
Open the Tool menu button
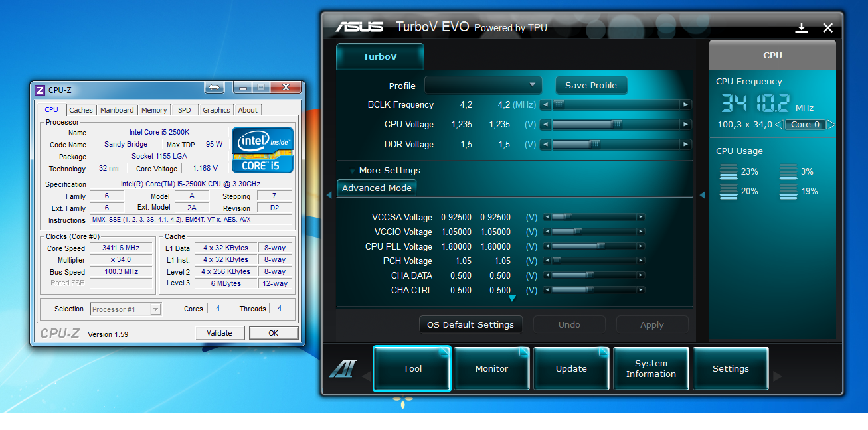pyautogui.click(x=412, y=369)
